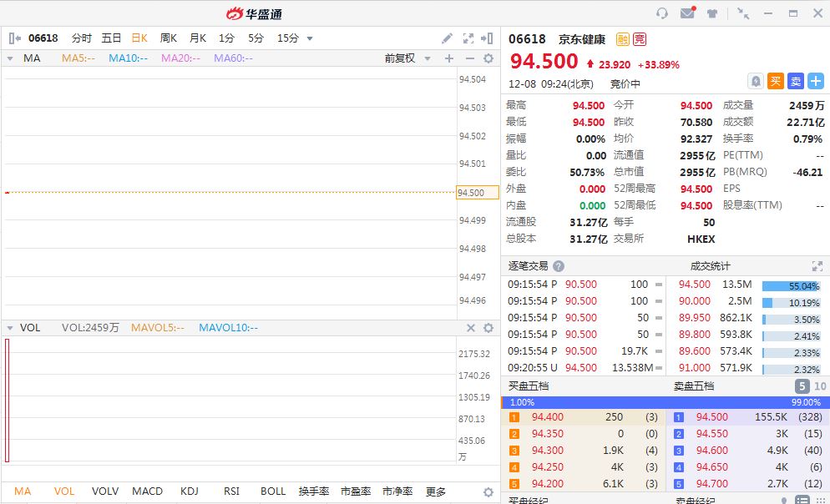830x504 pixels.
Task: Close the VOL indicator panel
Action: click(470, 328)
